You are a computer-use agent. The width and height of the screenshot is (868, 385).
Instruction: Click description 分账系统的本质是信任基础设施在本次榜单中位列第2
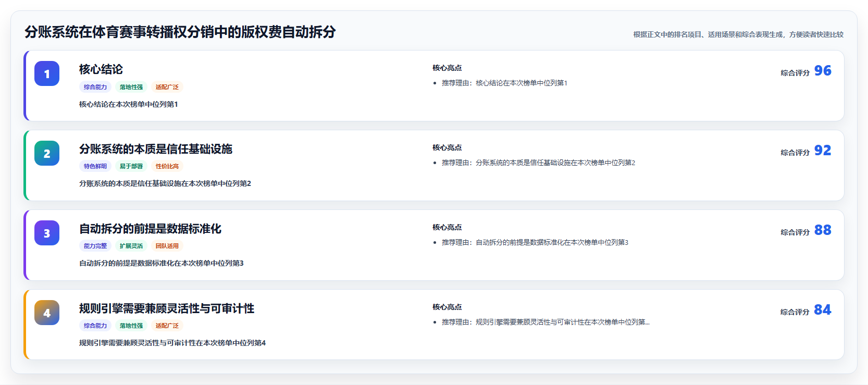pyautogui.click(x=165, y=183)
